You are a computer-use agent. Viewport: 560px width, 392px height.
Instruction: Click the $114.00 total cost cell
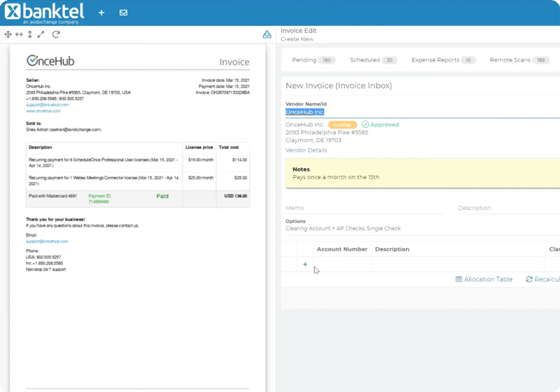(239, 160)
